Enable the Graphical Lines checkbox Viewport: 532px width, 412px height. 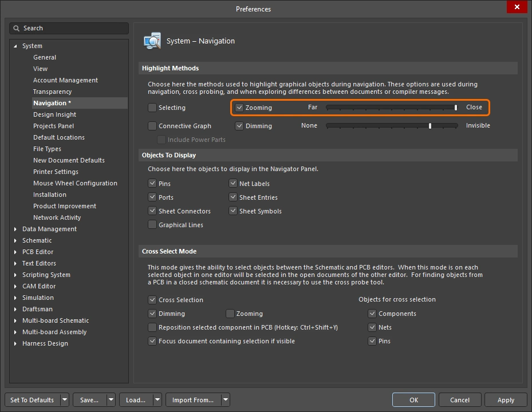(152, 225)
